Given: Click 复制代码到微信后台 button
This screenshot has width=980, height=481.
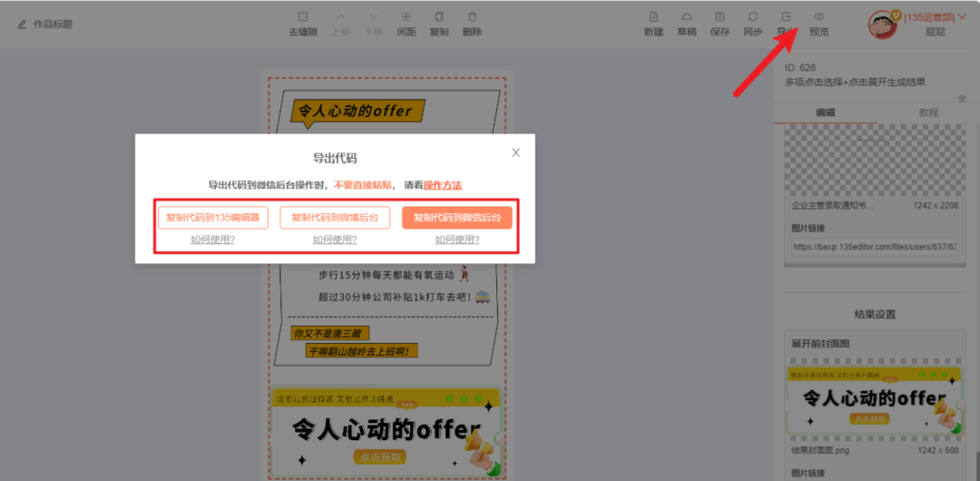Looking at the screenshot, I should click(457, 218).
